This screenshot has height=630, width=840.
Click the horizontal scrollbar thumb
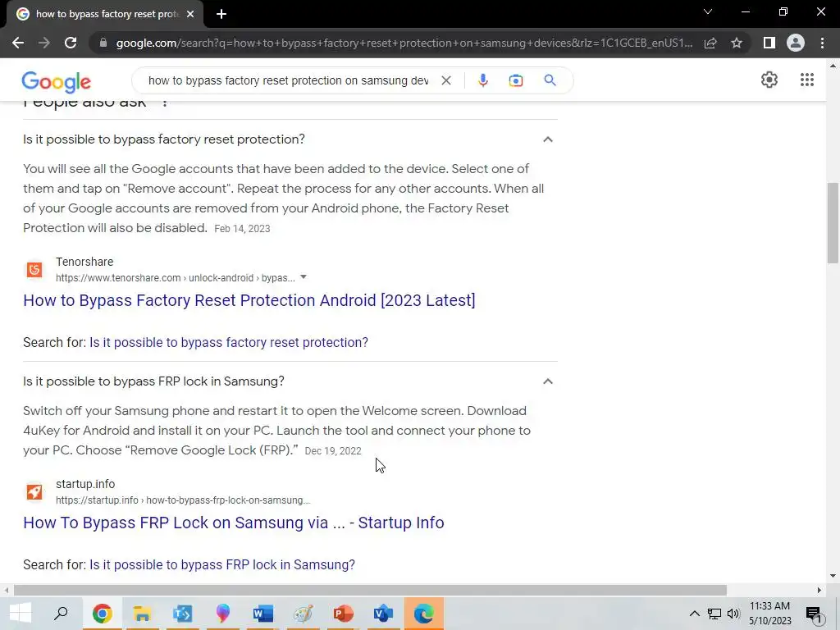pos(370,591)
